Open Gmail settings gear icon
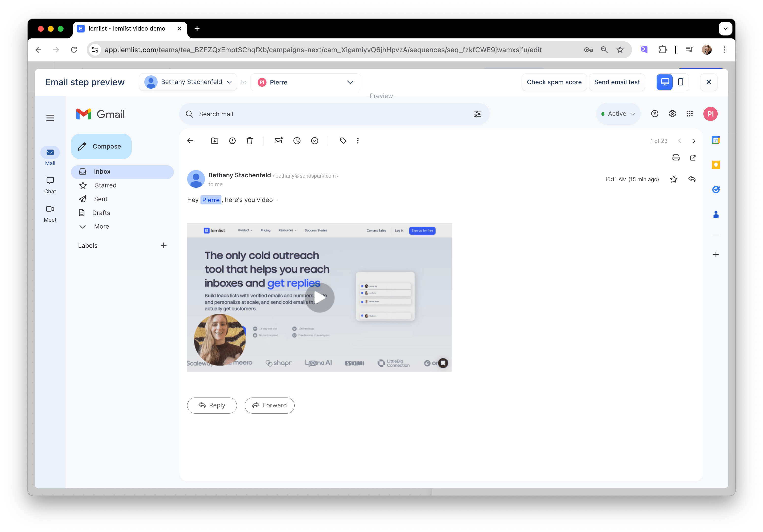This screenshot has height=532, width=763. pos(672,114)
